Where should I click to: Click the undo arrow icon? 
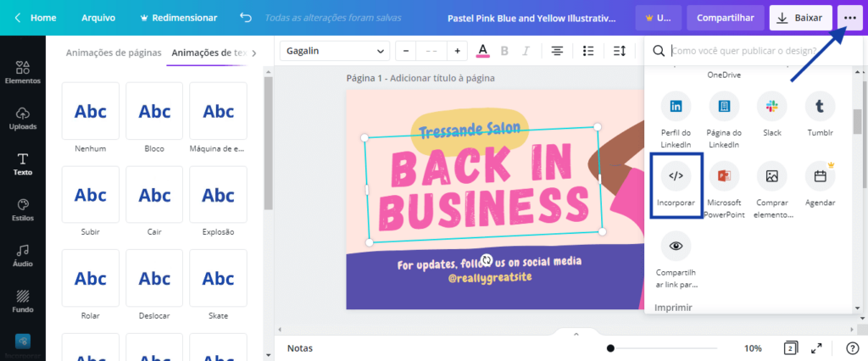click(x=245, y=18)
